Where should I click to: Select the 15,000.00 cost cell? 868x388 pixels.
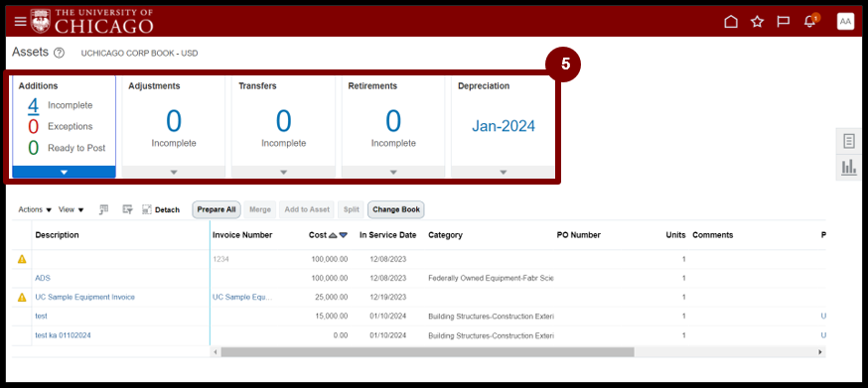tap(332, 316)
